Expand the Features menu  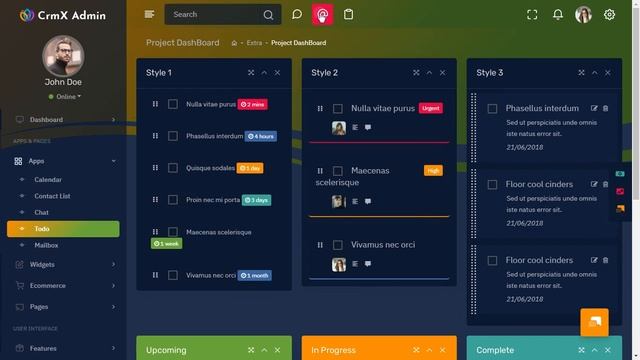(113, 348)
